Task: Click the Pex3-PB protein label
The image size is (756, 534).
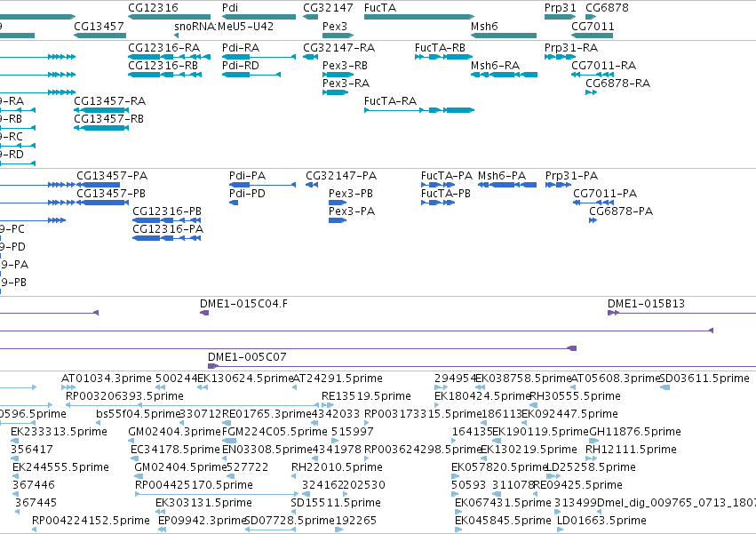Action: click(x=351, y=194)
